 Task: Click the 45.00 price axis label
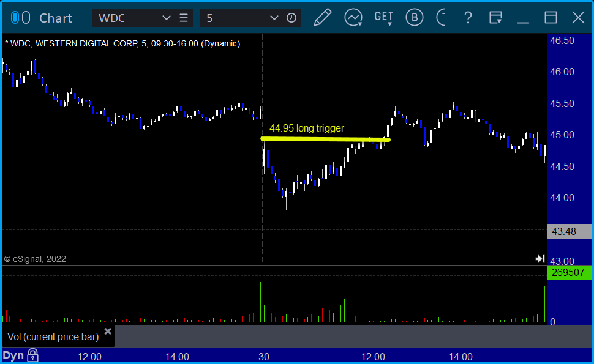coord(562,135)
